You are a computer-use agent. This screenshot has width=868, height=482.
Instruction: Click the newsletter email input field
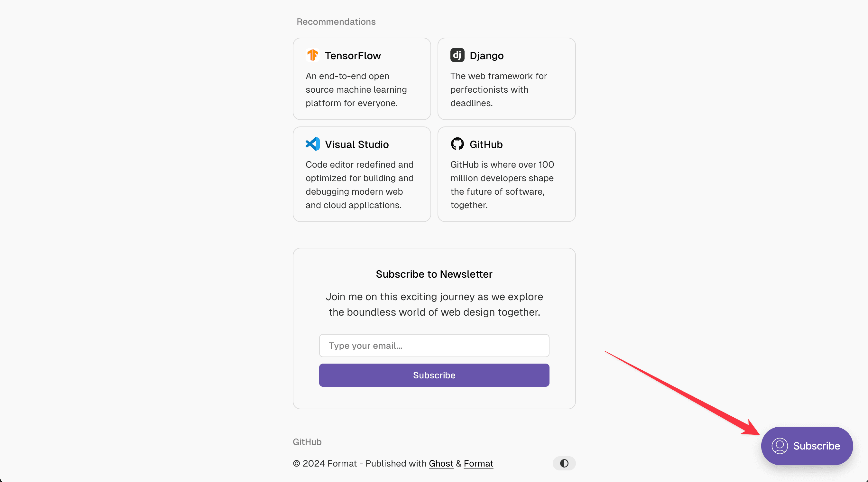pyautogui.click(x=434, y=346)
